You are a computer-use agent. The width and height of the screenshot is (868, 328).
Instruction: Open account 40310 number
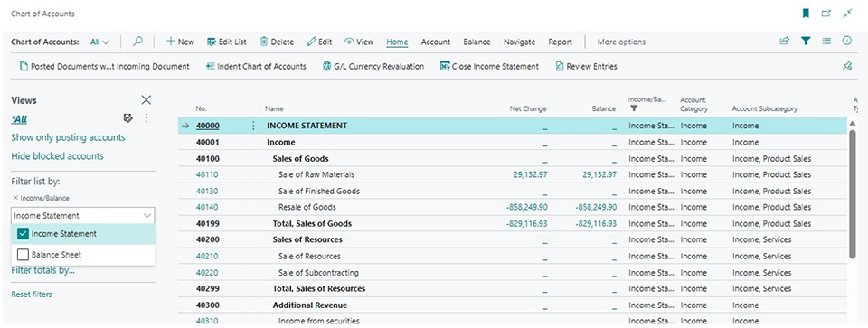click(206, 321)
